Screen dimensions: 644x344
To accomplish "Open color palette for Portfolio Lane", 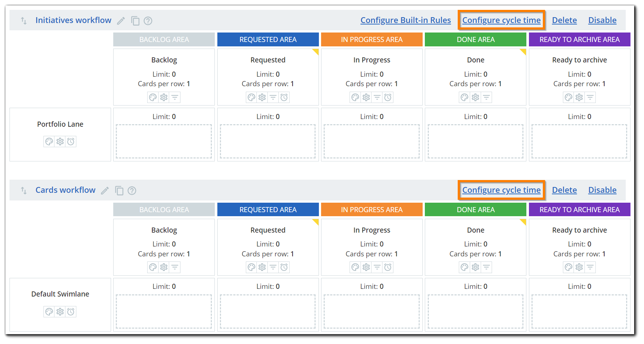I will pos(49,142).
